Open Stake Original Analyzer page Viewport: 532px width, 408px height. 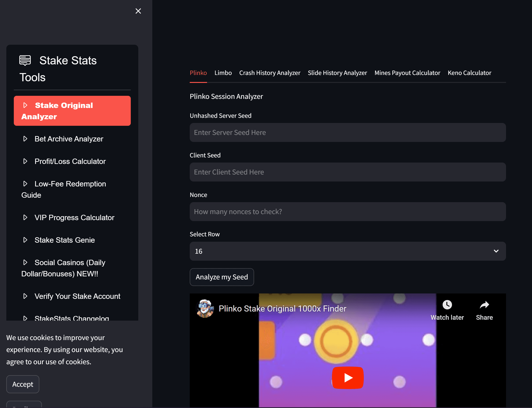(72, 111)
